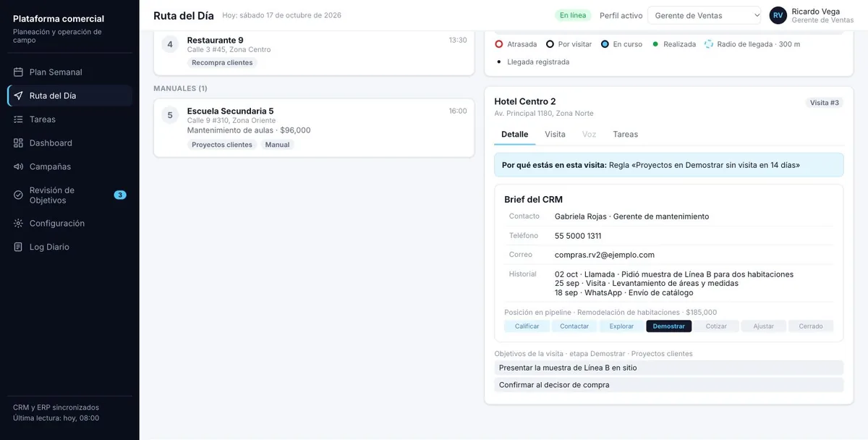Click objective Presentar la muestra de Línea B

[669, 368]
